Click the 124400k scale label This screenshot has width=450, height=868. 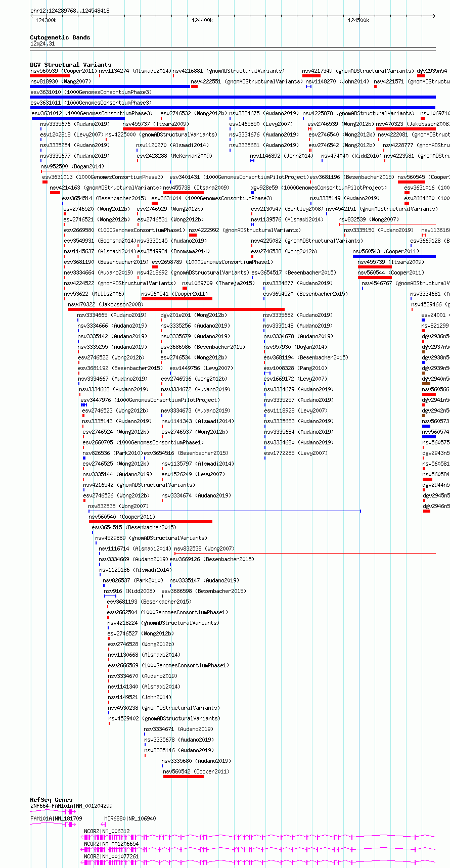tap(202, 20)
